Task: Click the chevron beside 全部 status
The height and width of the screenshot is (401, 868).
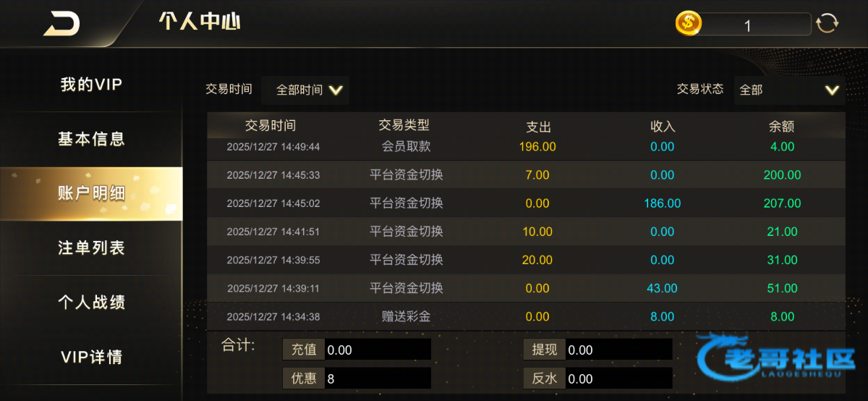Action: (x=832, y=90)
